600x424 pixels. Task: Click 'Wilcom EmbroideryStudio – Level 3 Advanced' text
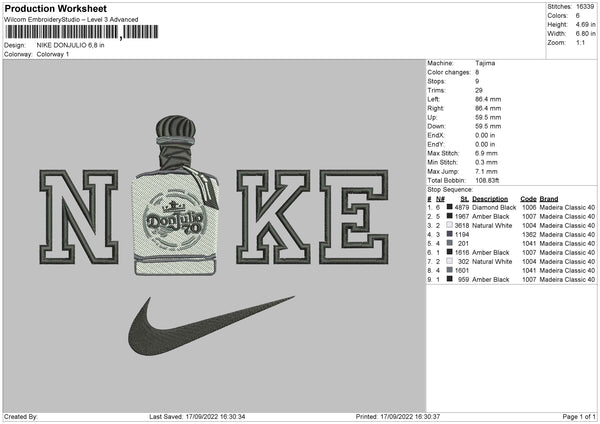coord(71,20)
